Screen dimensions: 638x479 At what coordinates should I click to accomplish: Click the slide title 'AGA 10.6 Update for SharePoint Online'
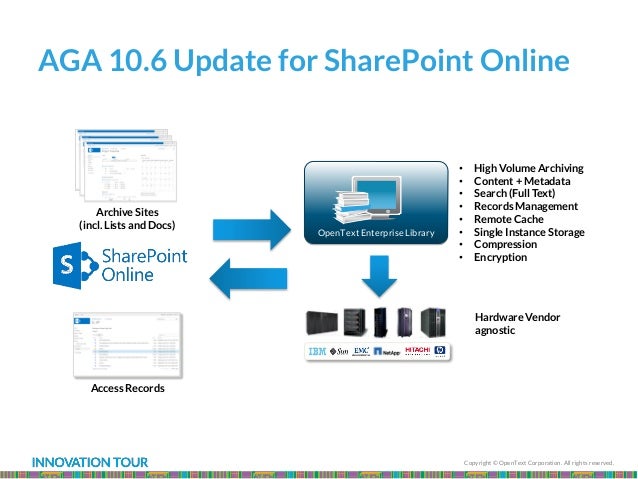[304, 60]
